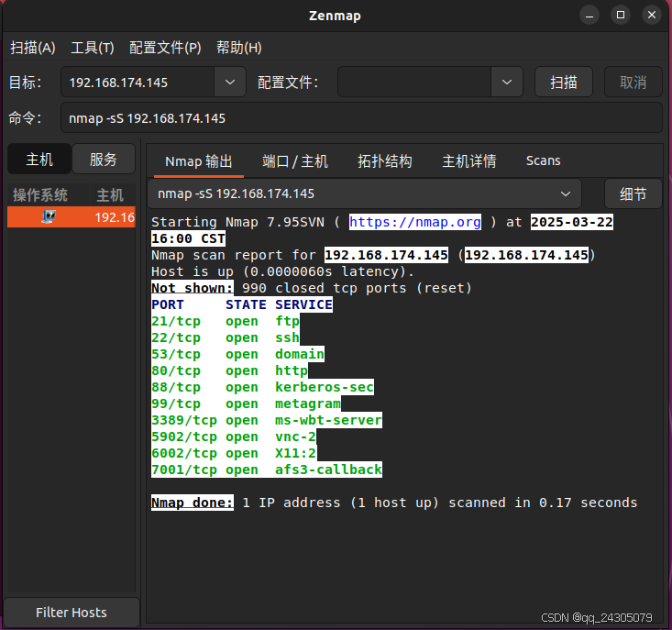The width and height of the screenshot is (672, 630).
Task: Click the date 2025-03-22 in output
Action: 572,222
